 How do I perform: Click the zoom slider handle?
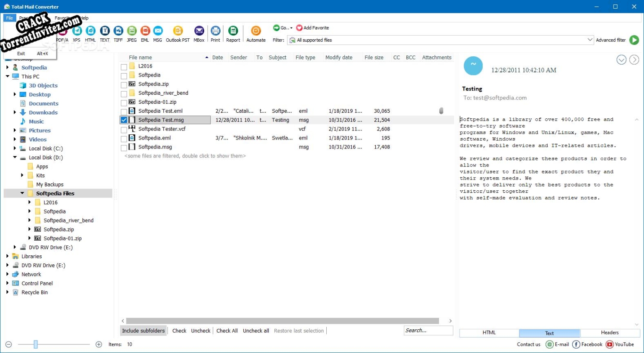pyautogui.click(x=36, y=344)
